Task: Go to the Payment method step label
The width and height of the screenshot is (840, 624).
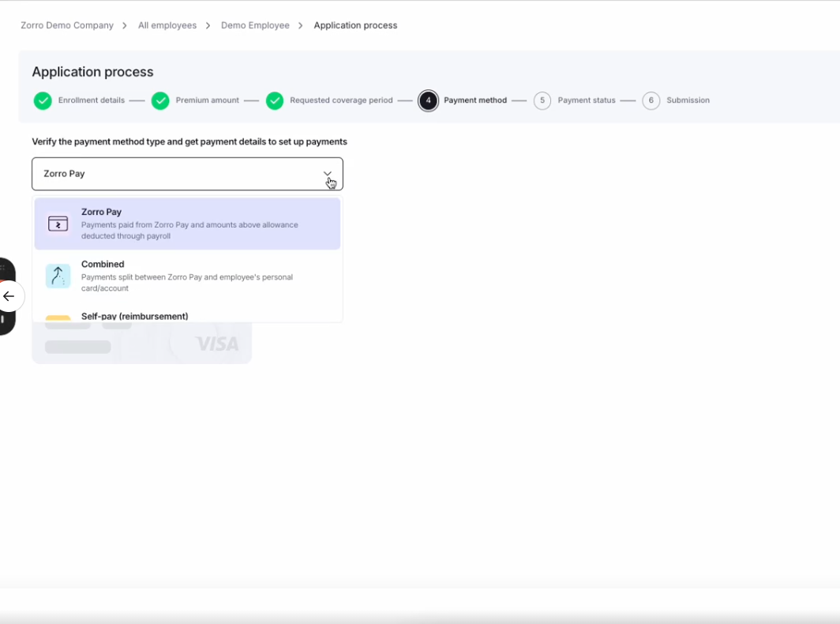Action: (x=475, y=100)
